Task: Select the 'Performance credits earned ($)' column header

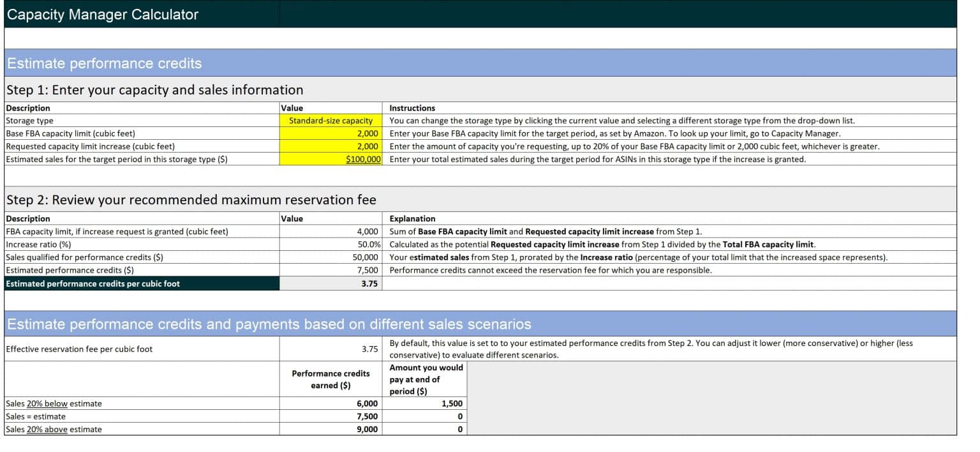Action: point(330,379)
